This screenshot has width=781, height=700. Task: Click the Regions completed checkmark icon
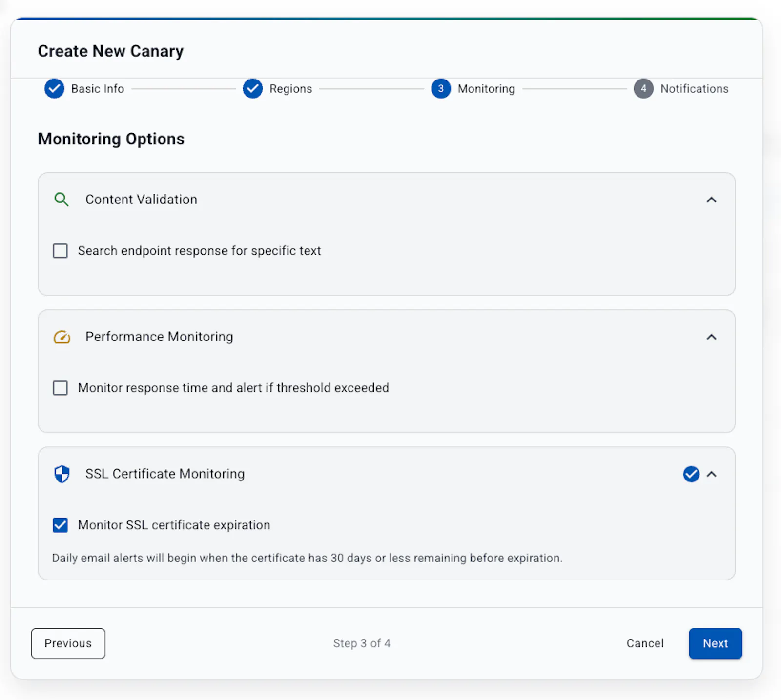[253, 89]
